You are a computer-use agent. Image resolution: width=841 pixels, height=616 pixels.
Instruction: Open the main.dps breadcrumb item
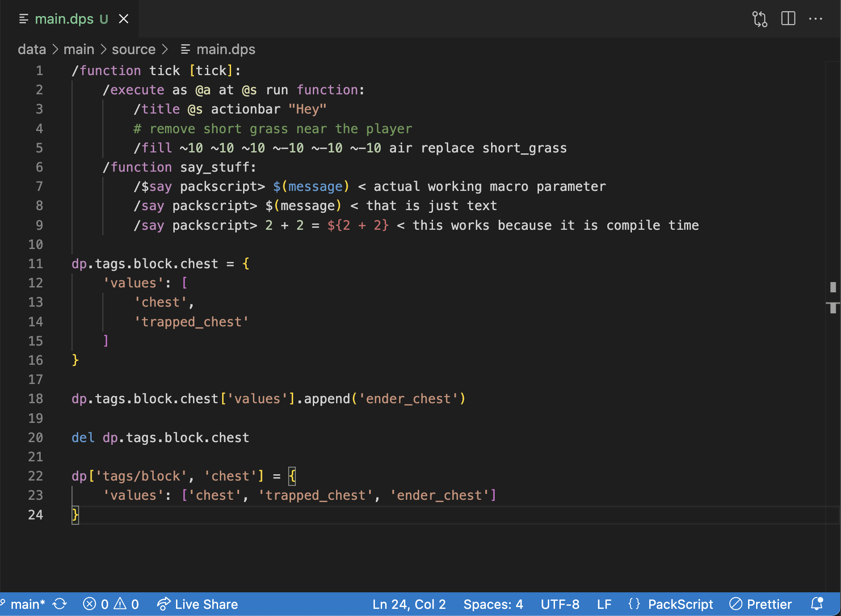click(x=226, y=49)
